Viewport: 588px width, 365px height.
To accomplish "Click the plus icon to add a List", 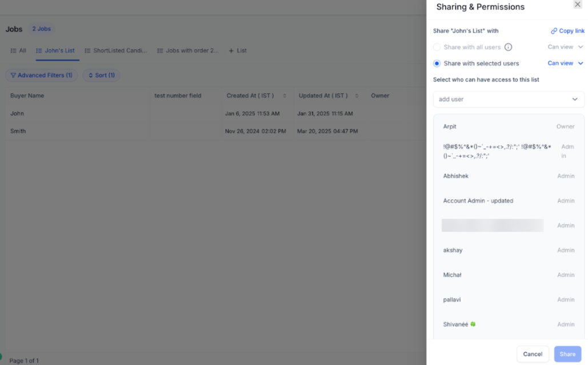I will click(x=231, y=51).
